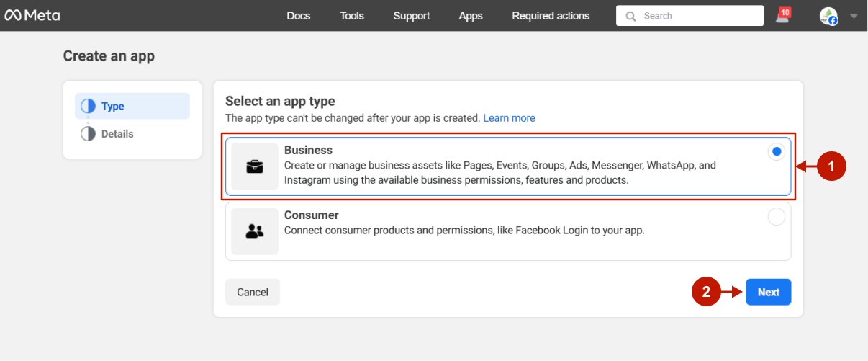Click the Cancel button
Viewport: 868px width, 361px height.
click(x=253, y=292)
